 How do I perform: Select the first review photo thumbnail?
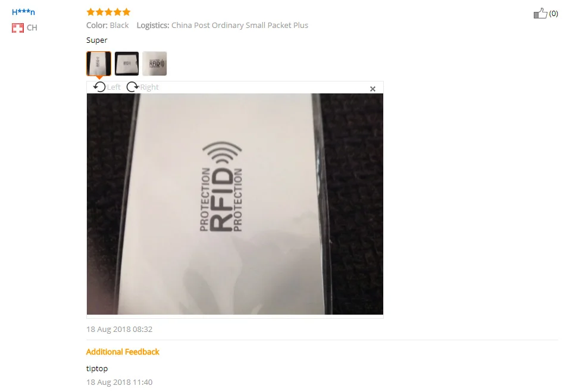click(99, 64)
